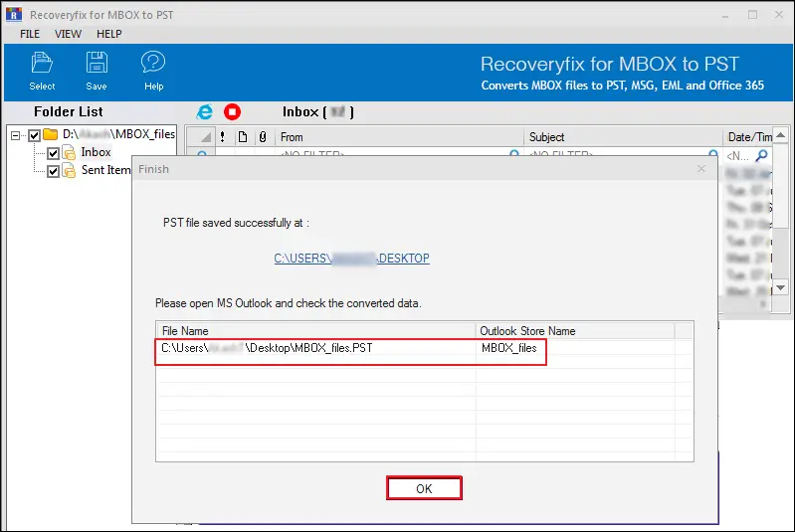The width and height of the screenshot is (795, 532).
Task: Click the Select folder toolbar icon
Action: tap(42, 63)
